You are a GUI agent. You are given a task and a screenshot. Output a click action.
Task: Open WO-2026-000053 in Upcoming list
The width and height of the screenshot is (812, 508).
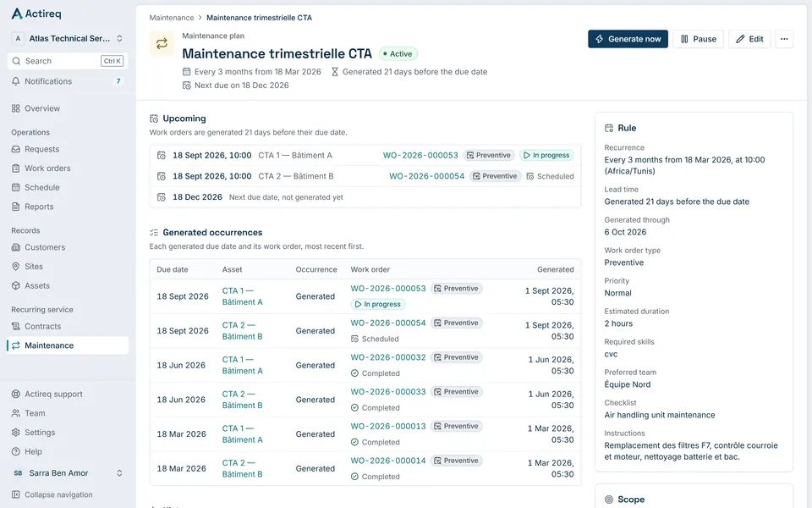420,155
